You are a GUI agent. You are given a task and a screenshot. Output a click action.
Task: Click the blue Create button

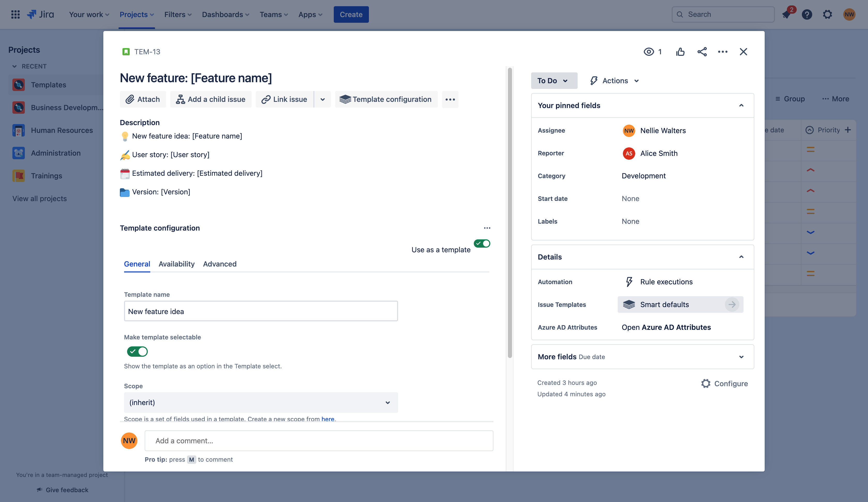(351, 14)
